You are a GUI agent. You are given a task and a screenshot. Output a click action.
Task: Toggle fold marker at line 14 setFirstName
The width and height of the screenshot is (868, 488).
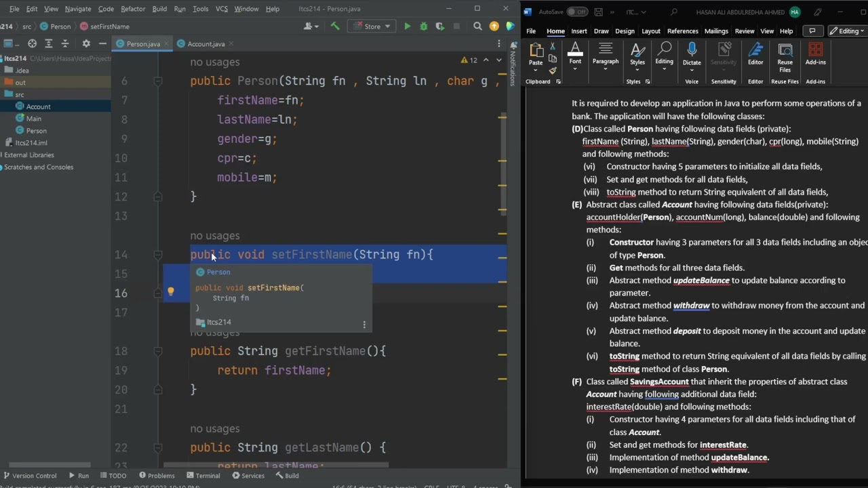(x=158, y=254)
